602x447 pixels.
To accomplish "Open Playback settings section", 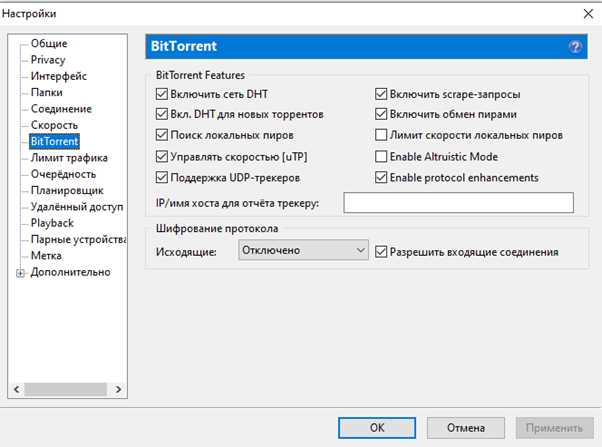I will pos(52,223).
